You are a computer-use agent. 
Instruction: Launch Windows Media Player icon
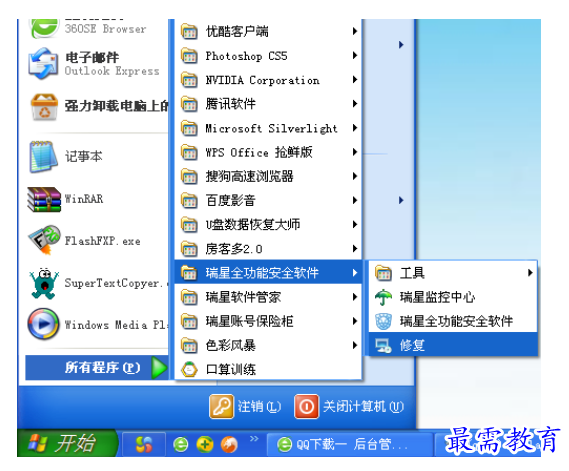point(44,324)
